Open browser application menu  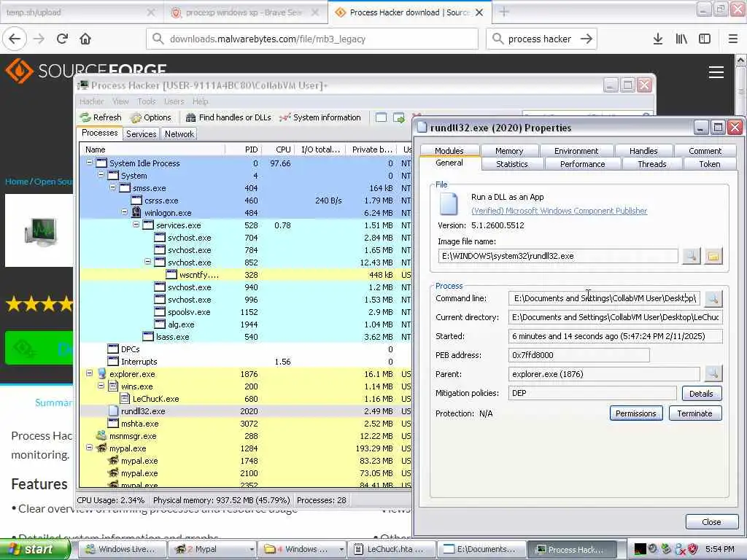pyautogui.click(x=732, y=39)
